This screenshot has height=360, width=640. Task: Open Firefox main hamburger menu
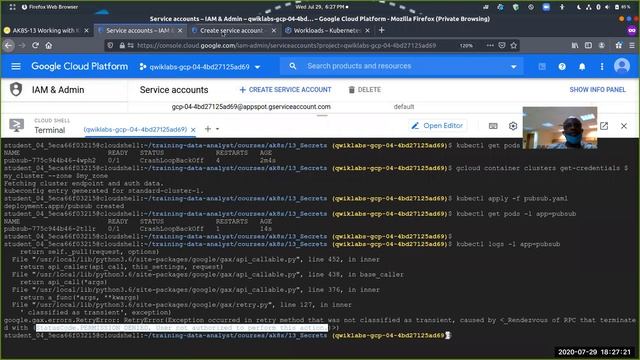[x=631, y=45]
